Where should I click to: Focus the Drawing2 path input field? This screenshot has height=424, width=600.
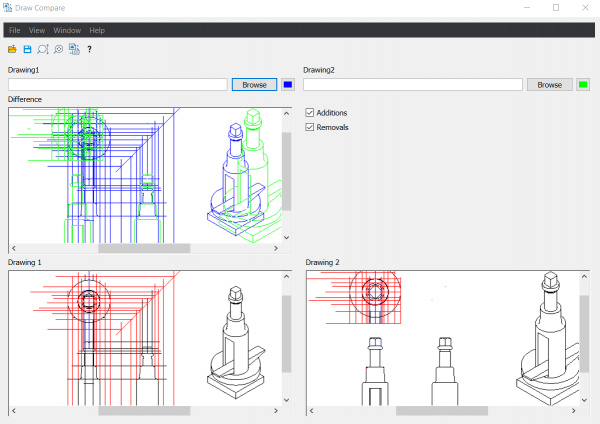point(413,85)
